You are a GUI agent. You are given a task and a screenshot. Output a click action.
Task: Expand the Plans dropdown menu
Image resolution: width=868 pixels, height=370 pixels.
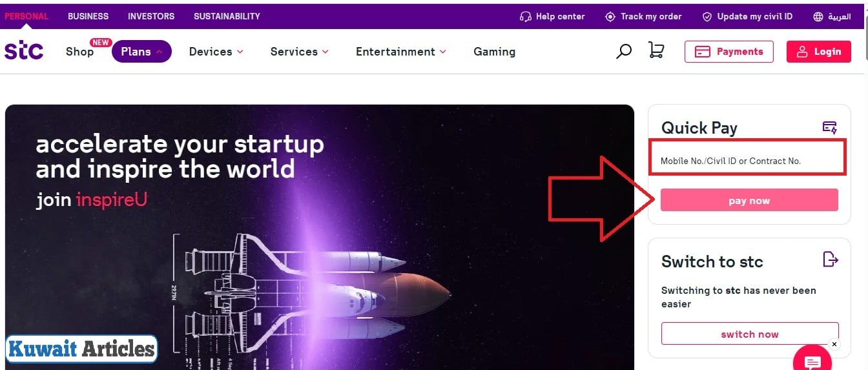tap(141, 52)
